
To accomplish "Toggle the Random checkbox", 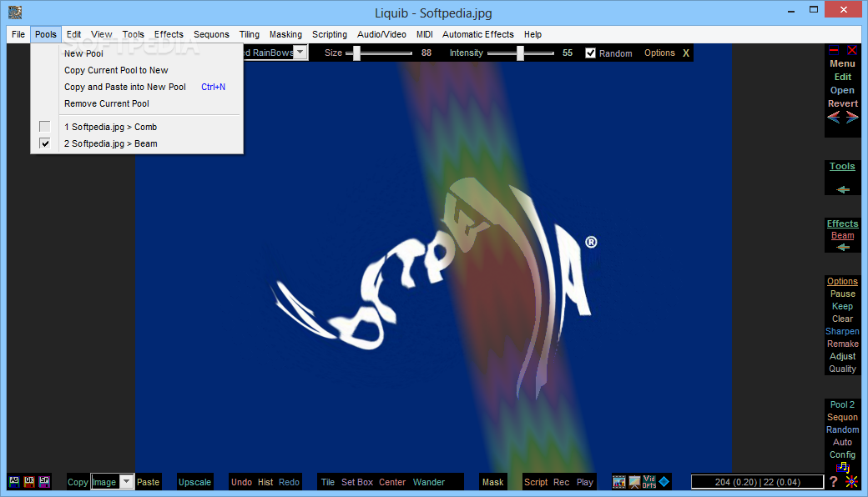I will (591, 53).
